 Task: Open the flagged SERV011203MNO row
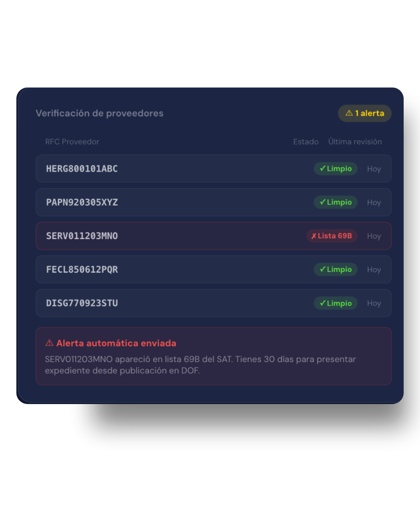213,236
